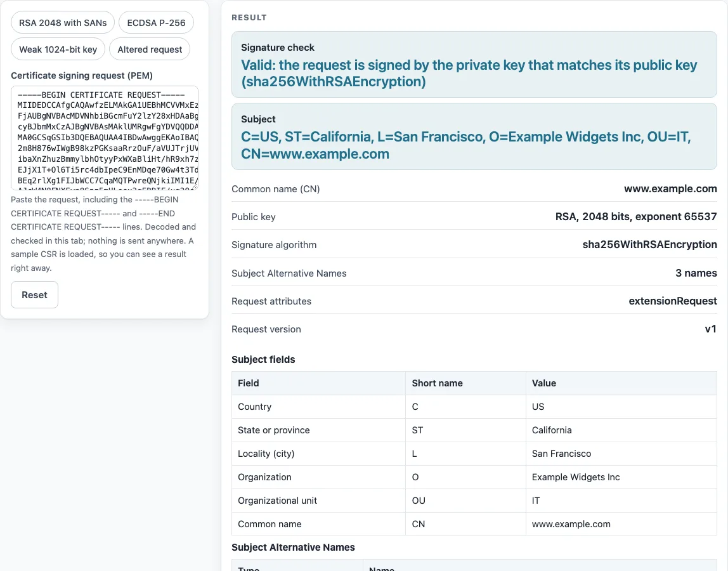This screenshot has width=728, height=571.
Task: Click the 'Certificate signing request (PEM)' label
Action: pyautogui.click(x=82, y=75)
